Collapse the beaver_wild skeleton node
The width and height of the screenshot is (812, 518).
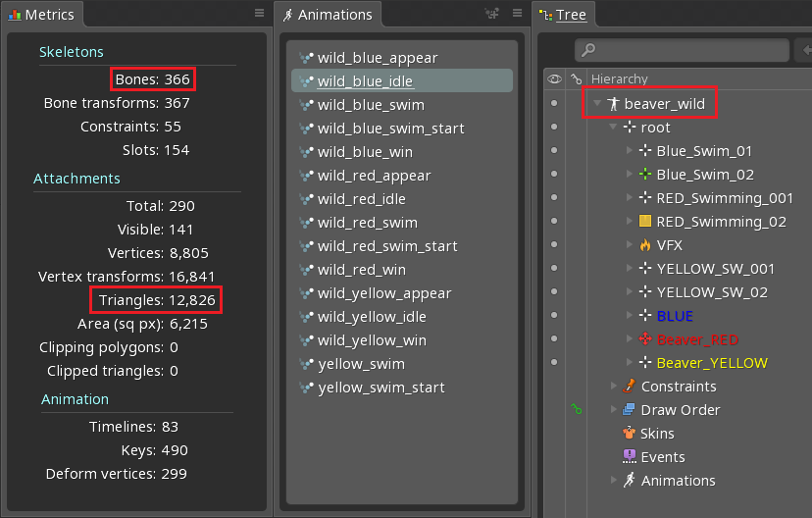[x=596, y=104]
